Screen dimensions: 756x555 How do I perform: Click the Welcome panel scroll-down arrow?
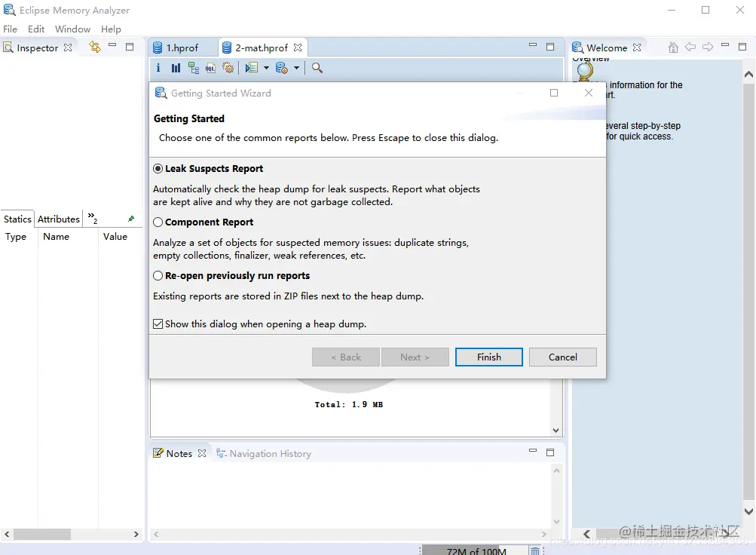[748, 511]
